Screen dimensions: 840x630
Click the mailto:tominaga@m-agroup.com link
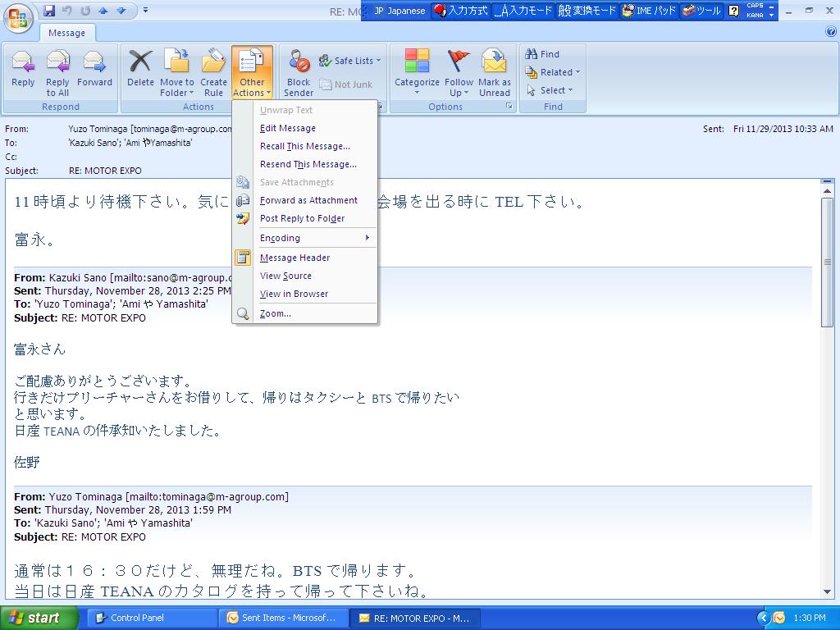tap(207, 496)
